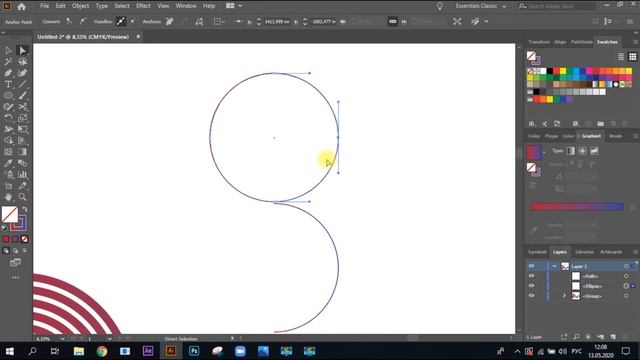This screenshot has width=640, height=360.
Task: Open gradient swatch preset dropdown arrow
Action: coord(544,152)
